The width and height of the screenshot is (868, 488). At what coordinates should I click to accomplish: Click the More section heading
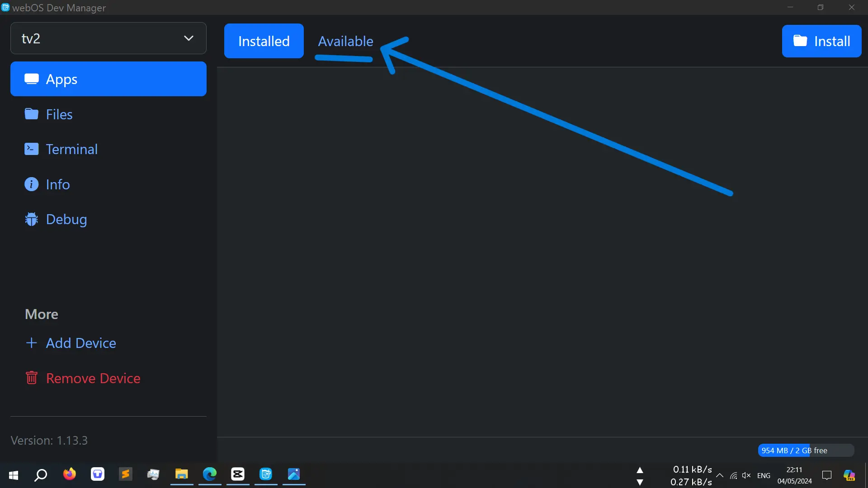pyautogui.click(x=42, y=314)
